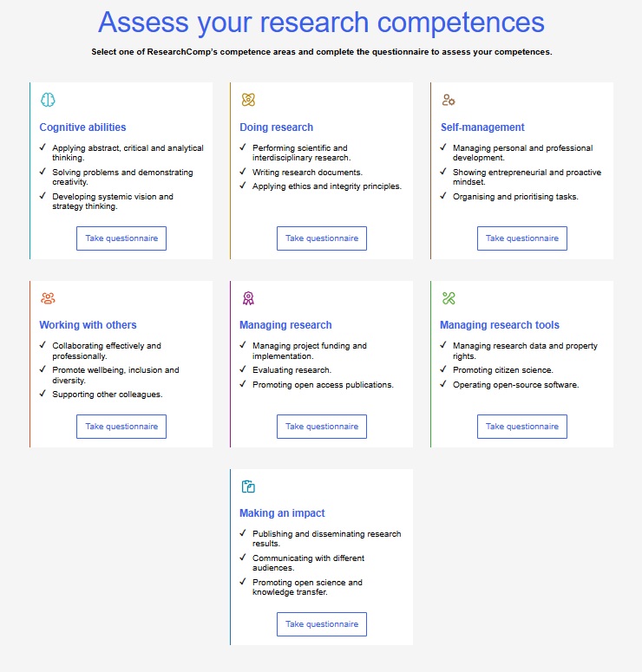Open the Working with others heading
Image resolution: width=642 pixels, height=672 pixels.
click(x=88, y=325)
